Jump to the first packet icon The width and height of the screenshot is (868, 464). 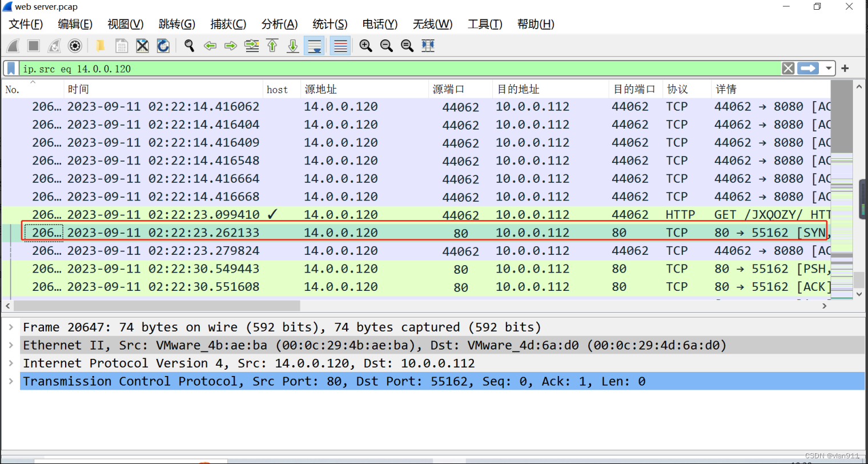click(272, 46)
